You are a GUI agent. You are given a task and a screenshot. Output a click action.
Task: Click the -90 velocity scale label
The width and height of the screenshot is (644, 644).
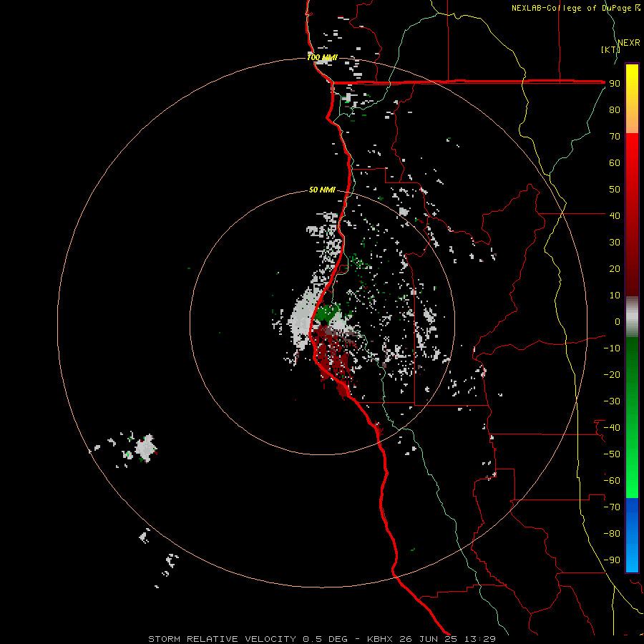(x=612, y=560)
